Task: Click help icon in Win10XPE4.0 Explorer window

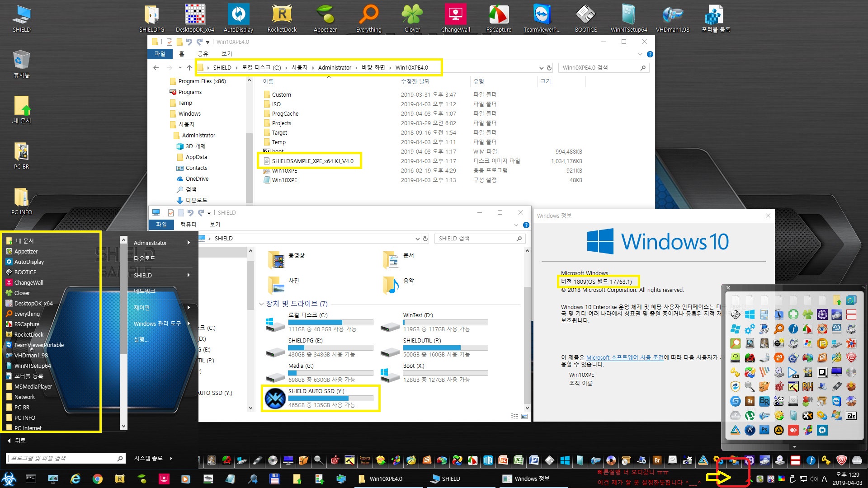Action: coord(650,54)
